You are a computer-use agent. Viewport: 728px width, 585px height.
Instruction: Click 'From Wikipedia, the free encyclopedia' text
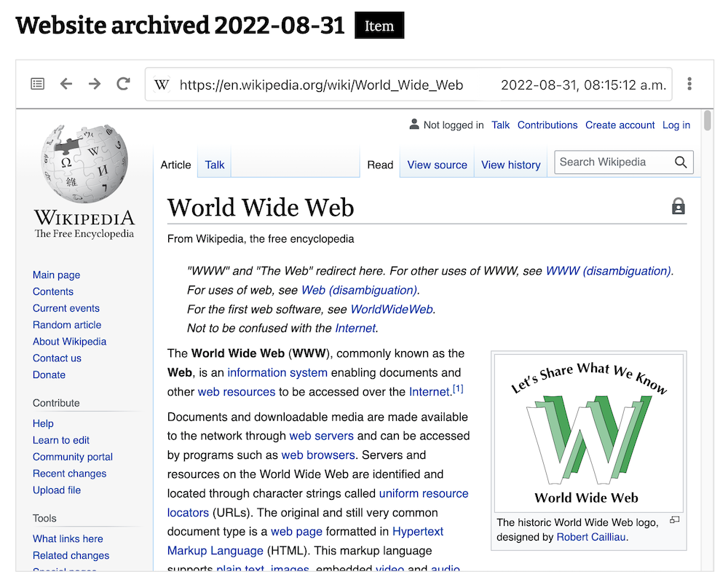(x=261, y=239)
